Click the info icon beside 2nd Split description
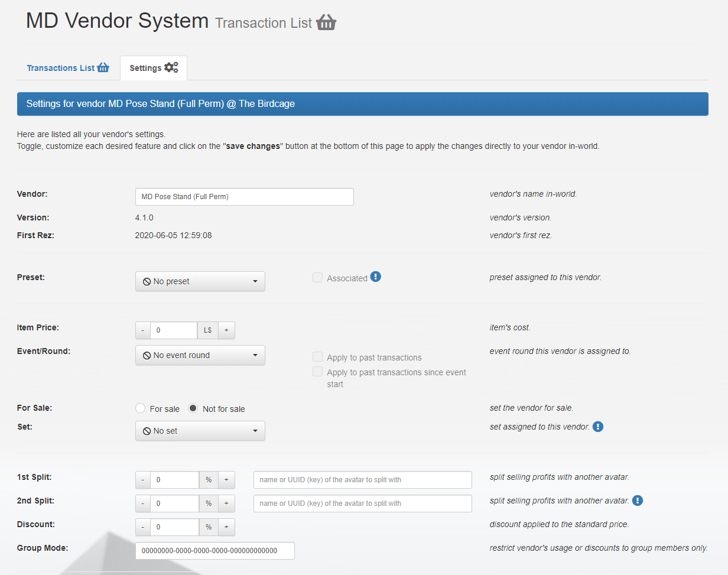This screenshot has height=575, width=728. coord(638,501)
